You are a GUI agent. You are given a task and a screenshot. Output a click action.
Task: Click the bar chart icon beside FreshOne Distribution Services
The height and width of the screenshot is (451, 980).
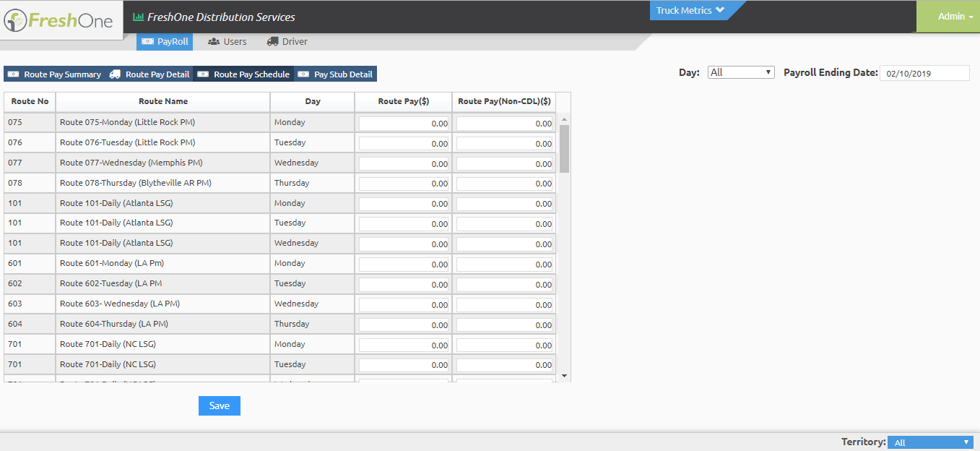click(138, 17)
